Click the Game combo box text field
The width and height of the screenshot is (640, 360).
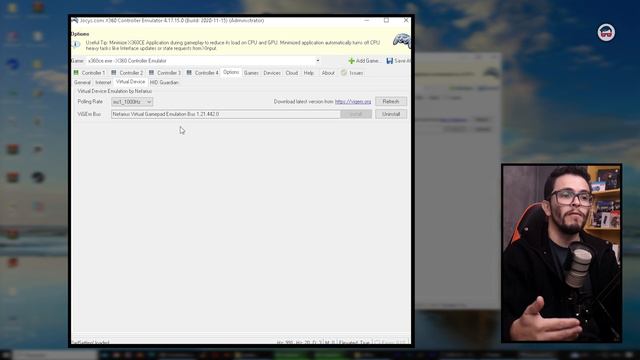200,60
